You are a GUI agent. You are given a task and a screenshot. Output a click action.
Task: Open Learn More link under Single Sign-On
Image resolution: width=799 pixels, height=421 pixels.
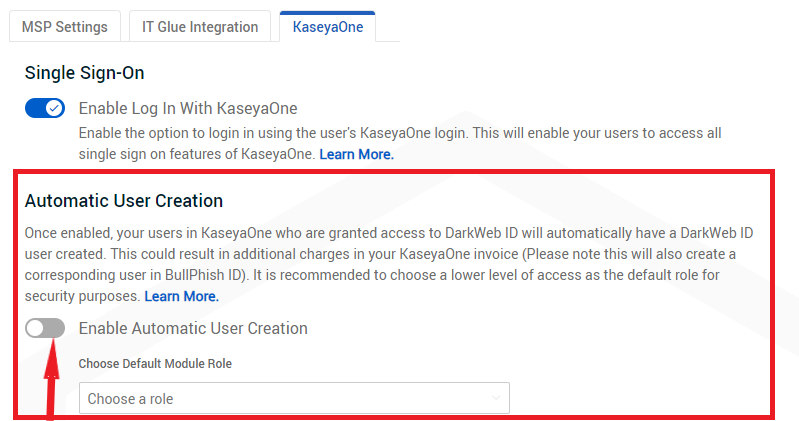point(356,154)
